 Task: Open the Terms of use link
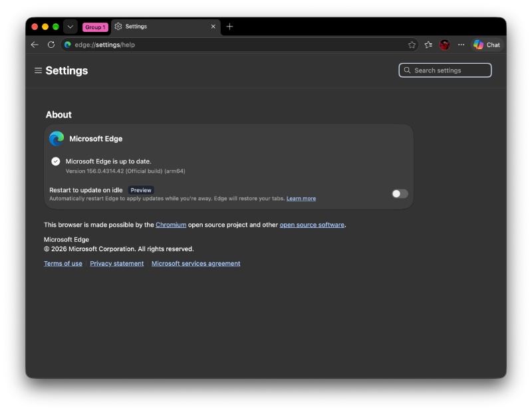click(x=63, y=263)
